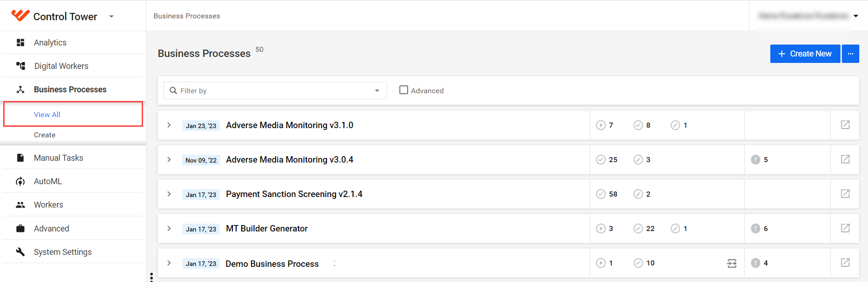Click running count icon for Adverse Media v3.1.0
Viewport: 868px width, 282px height.
[601, 125]
